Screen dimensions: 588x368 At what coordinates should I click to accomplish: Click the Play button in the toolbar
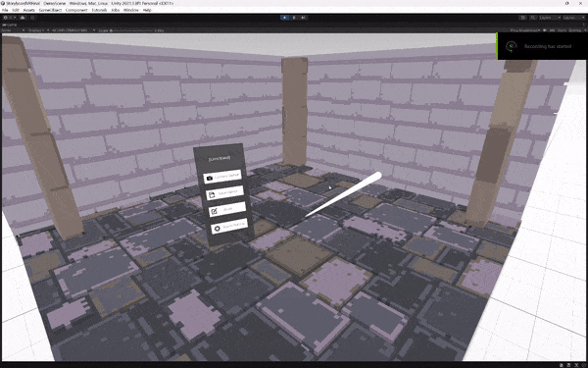[285, 18]
